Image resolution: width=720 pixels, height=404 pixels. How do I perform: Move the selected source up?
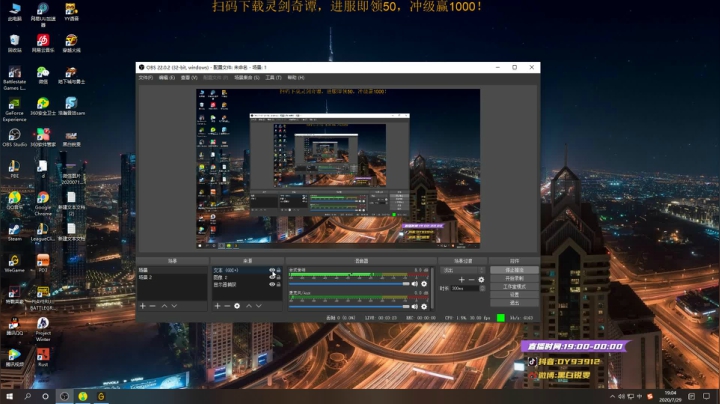[x=249, y=306]
